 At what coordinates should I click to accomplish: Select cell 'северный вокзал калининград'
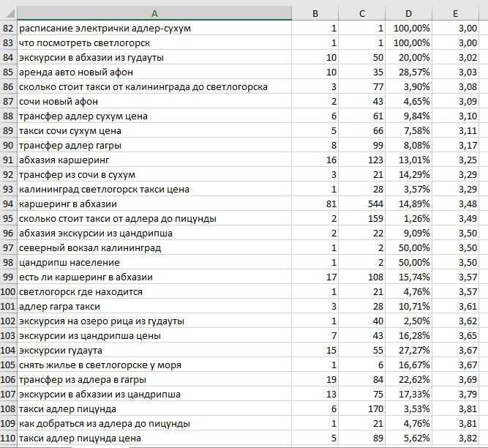[154, 247]
